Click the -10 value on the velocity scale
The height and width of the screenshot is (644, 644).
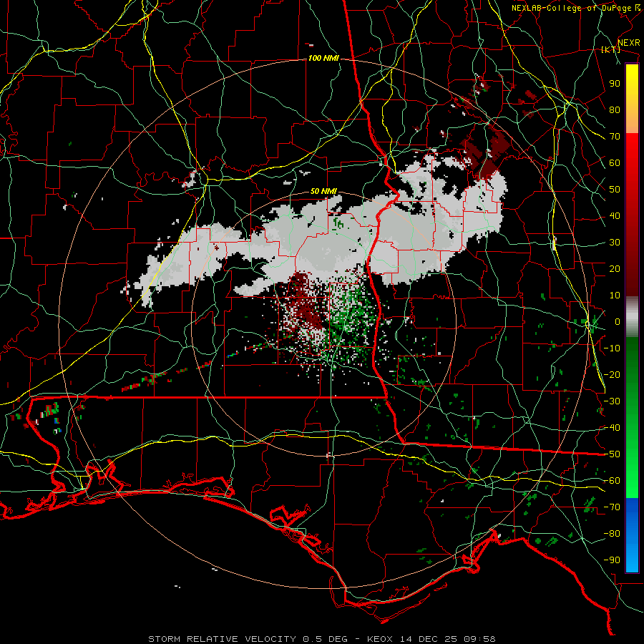(x=612, y=348)
